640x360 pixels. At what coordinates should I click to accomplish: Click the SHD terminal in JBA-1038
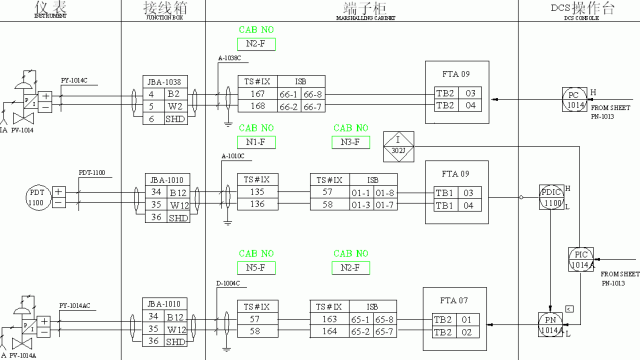tap(176, 119)
